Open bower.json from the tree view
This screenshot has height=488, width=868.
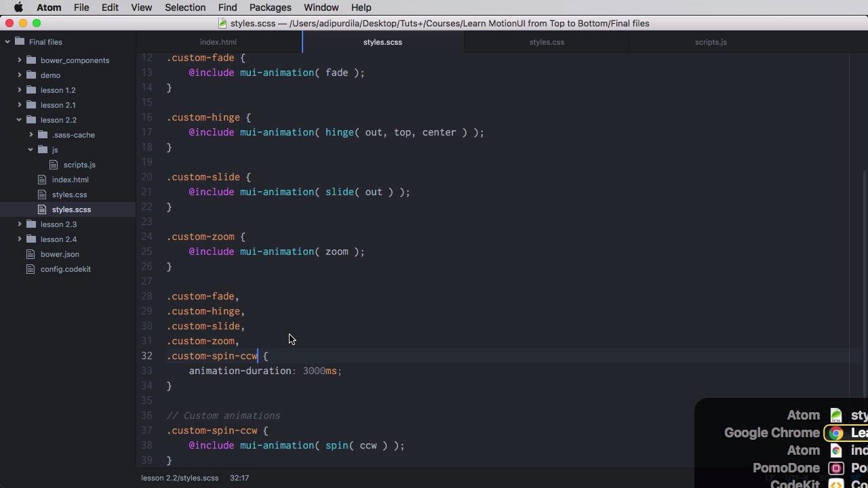click(60, 254)
